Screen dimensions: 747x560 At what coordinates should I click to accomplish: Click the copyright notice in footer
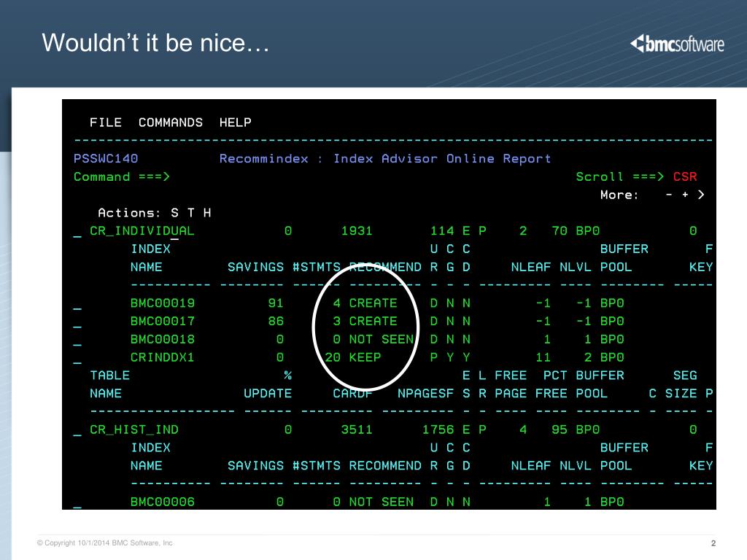[105, 542]
